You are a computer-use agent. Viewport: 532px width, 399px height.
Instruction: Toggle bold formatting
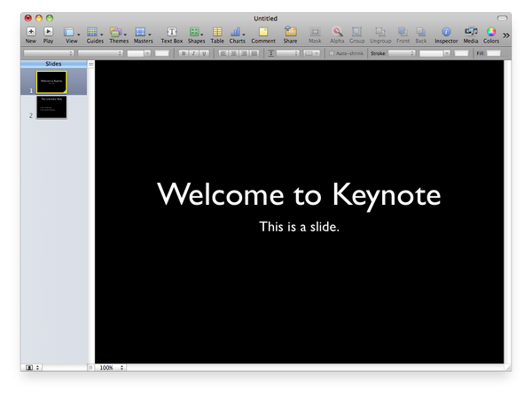[x=184, y=53]
